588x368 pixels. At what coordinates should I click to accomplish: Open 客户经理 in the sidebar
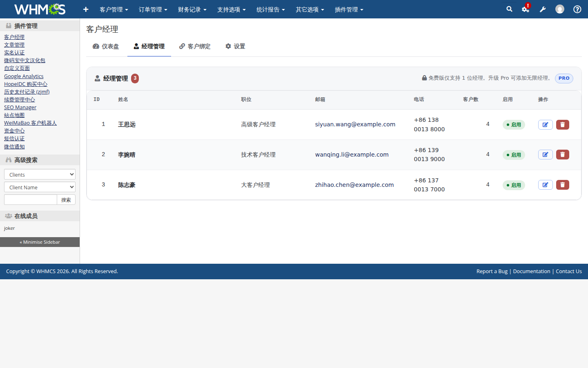coord(14,37)
